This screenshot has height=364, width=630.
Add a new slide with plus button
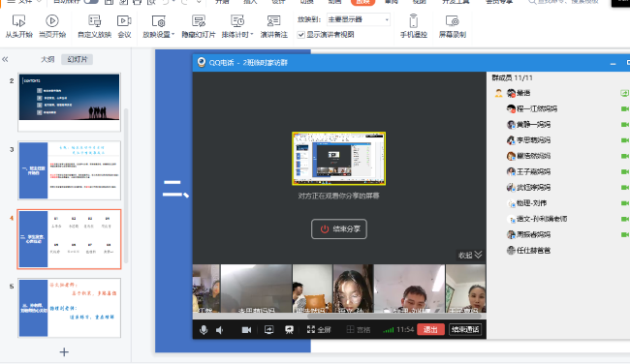[64, 352]
